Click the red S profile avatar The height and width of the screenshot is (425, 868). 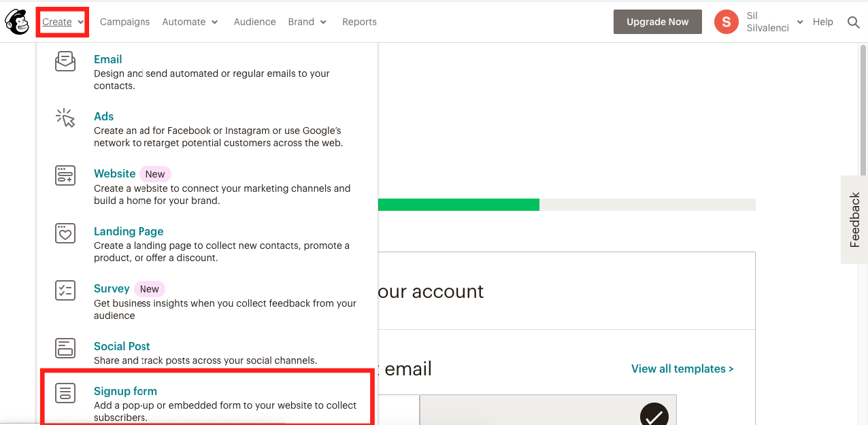pos(726,22)
